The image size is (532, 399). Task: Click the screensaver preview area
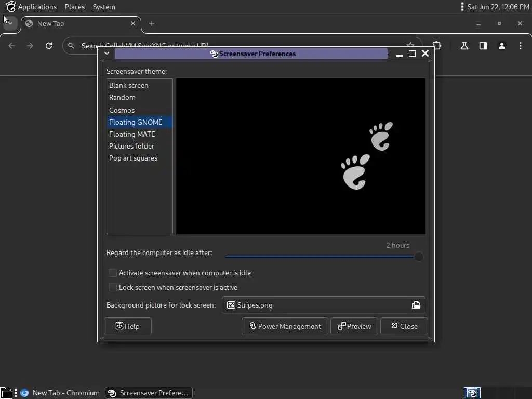(301, 156)
